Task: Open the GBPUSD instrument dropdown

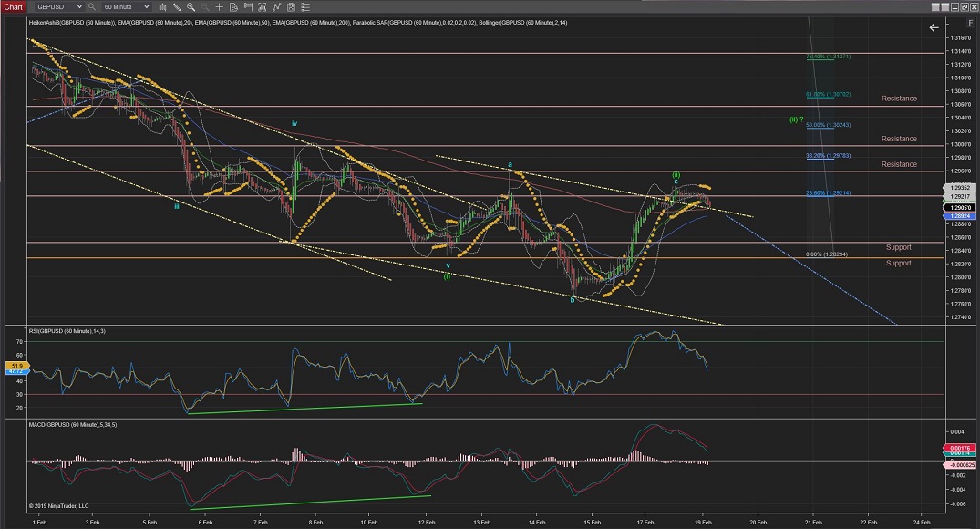Action: point(58,7)
